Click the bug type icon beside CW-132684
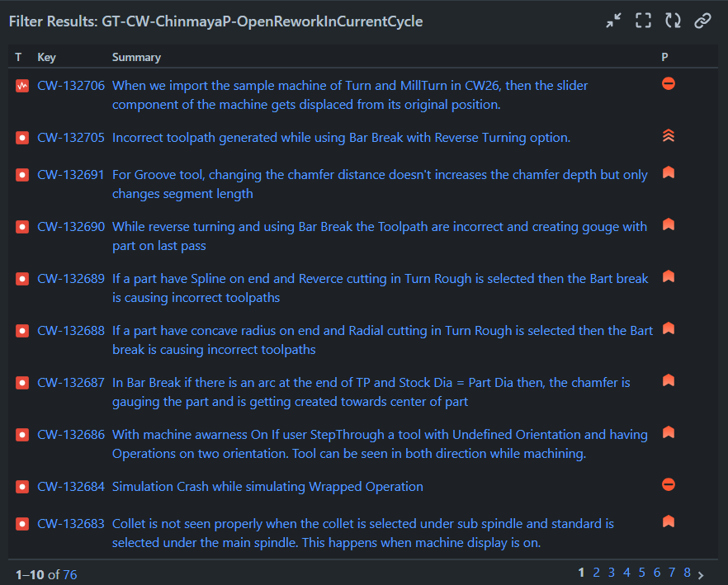 click(21, 487)
